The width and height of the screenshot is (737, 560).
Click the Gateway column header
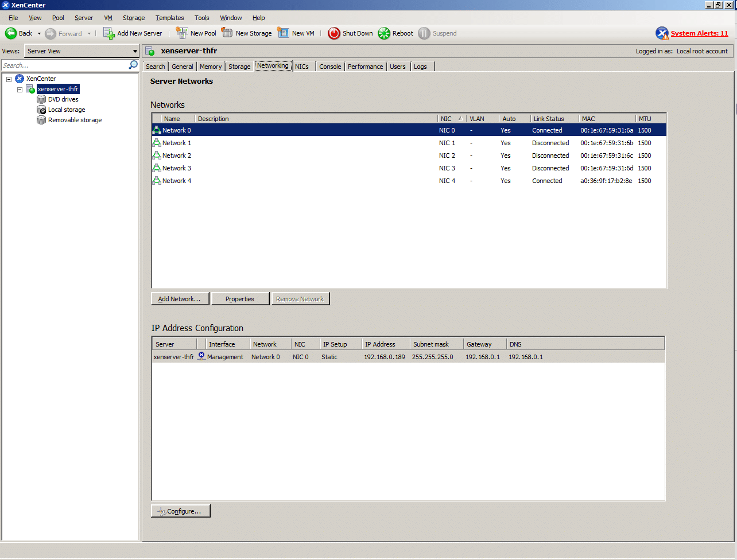(484, 344)
